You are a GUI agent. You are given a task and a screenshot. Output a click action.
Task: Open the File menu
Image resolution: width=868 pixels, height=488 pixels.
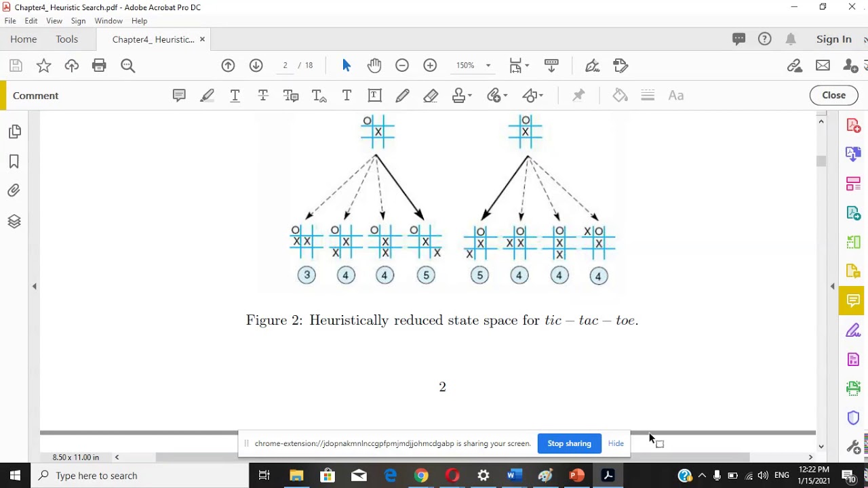point(10,21)
